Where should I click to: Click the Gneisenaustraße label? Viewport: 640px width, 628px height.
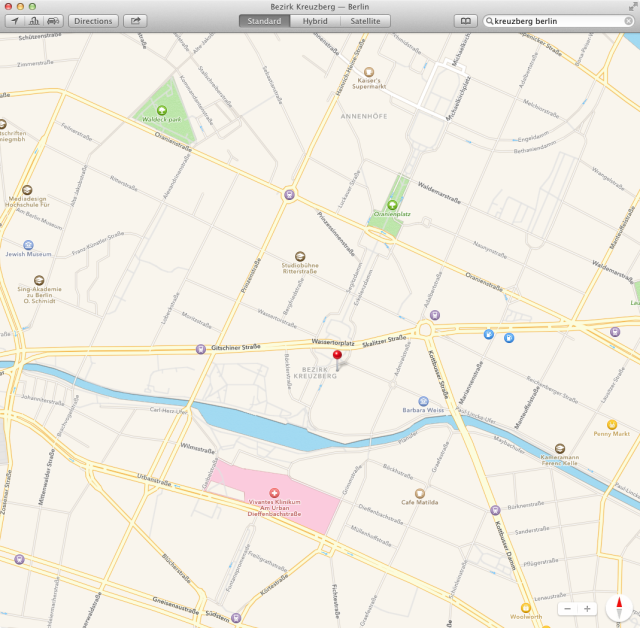[x=176, y=606]
